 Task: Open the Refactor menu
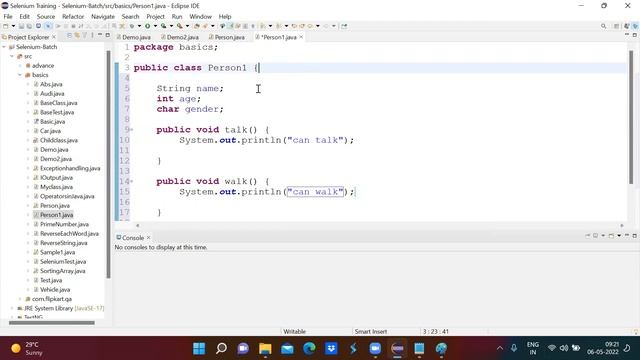point(73,16)
